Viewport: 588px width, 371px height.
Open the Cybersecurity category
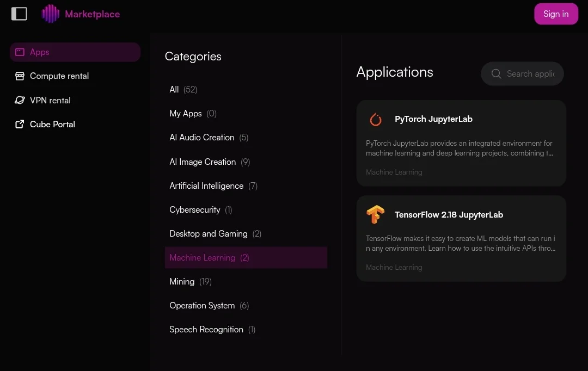246,209
